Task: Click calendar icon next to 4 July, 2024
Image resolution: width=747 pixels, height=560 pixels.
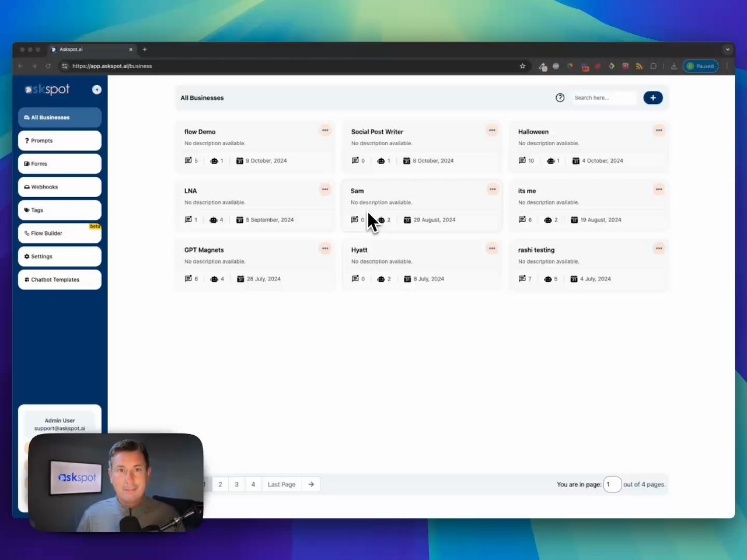Action: (574, 279)
